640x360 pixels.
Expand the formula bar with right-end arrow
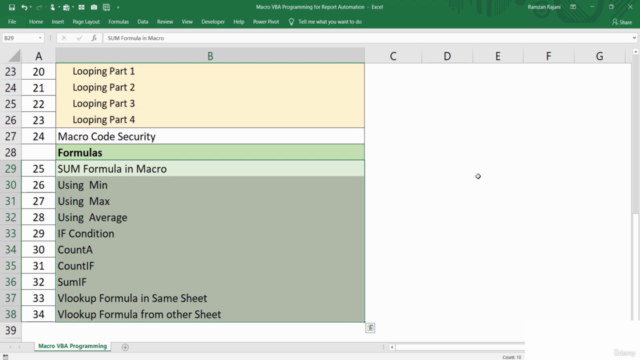pos(634,38)
